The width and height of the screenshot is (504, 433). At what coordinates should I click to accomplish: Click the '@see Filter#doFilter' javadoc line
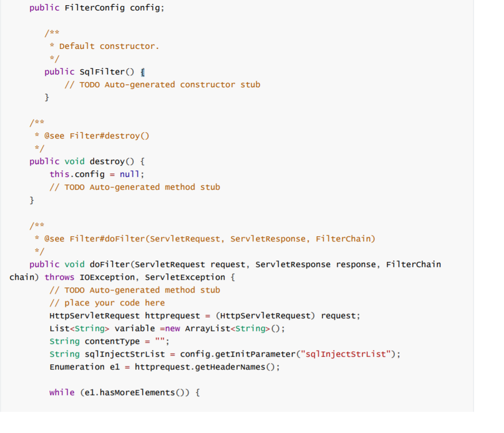tap(210, 239)
